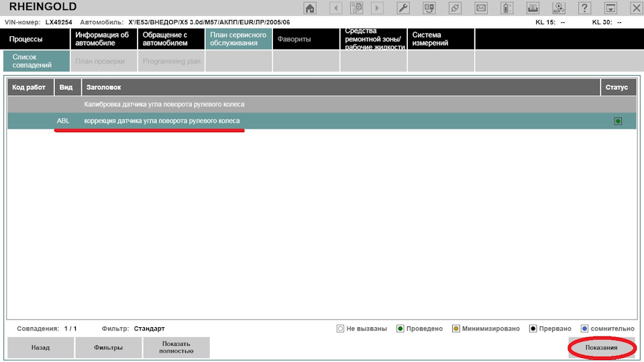Open Фильтры button
The width and height of the screenshot is (644, 362).
[x=109, y=347]
